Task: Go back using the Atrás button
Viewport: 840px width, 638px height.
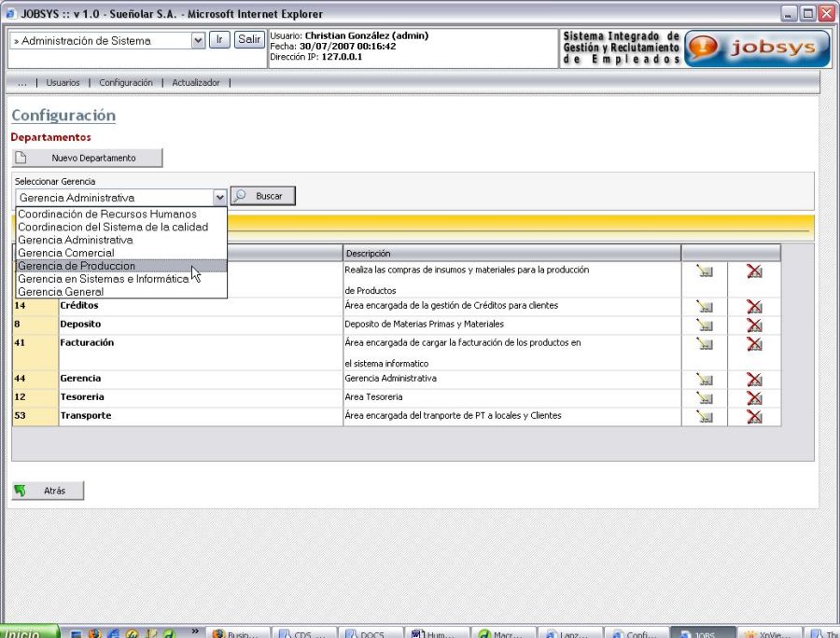Action: click(x=48, y=491)
